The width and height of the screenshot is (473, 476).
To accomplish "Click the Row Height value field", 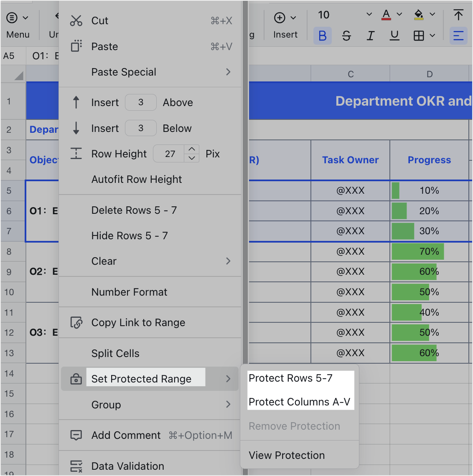I will (x=169, y=154).
